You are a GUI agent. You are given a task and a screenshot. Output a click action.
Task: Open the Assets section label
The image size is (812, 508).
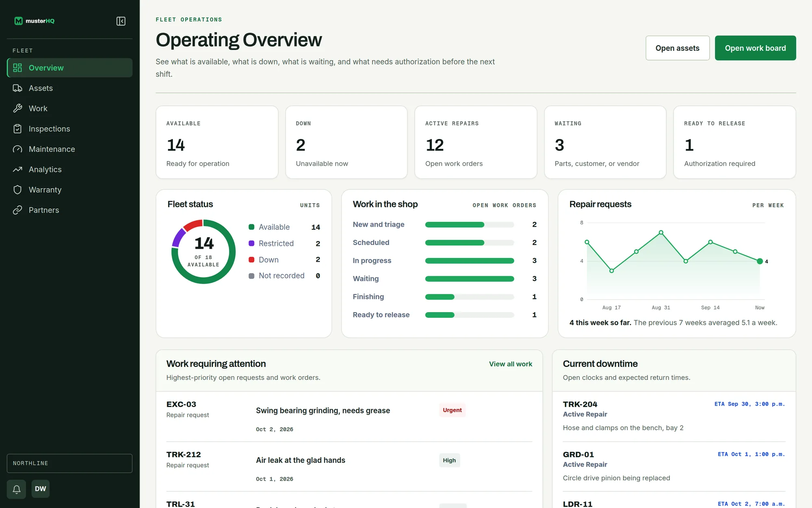coord(41,88)
